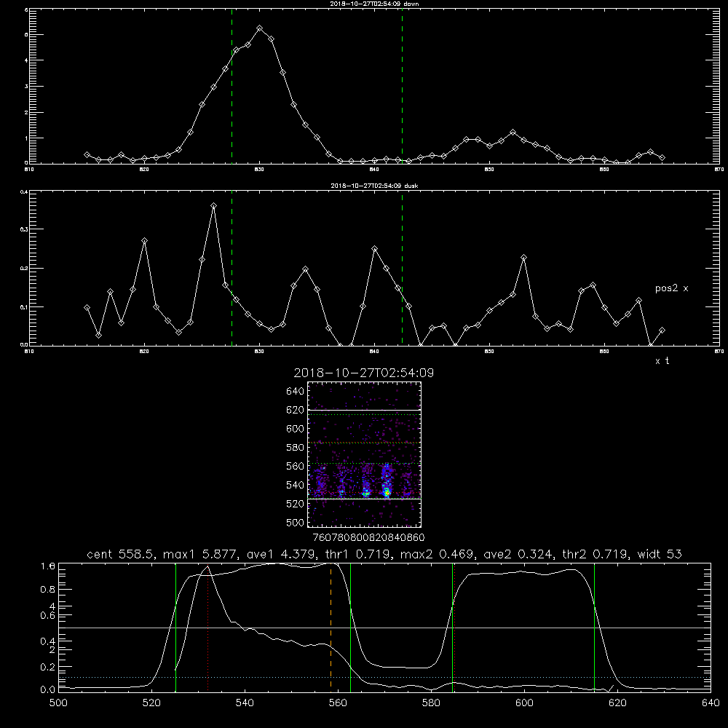Screen dimensions: 728x728
Task: Click the '0.4' top y-axis label of dusk plot
Action: click(x=24, y=191)
